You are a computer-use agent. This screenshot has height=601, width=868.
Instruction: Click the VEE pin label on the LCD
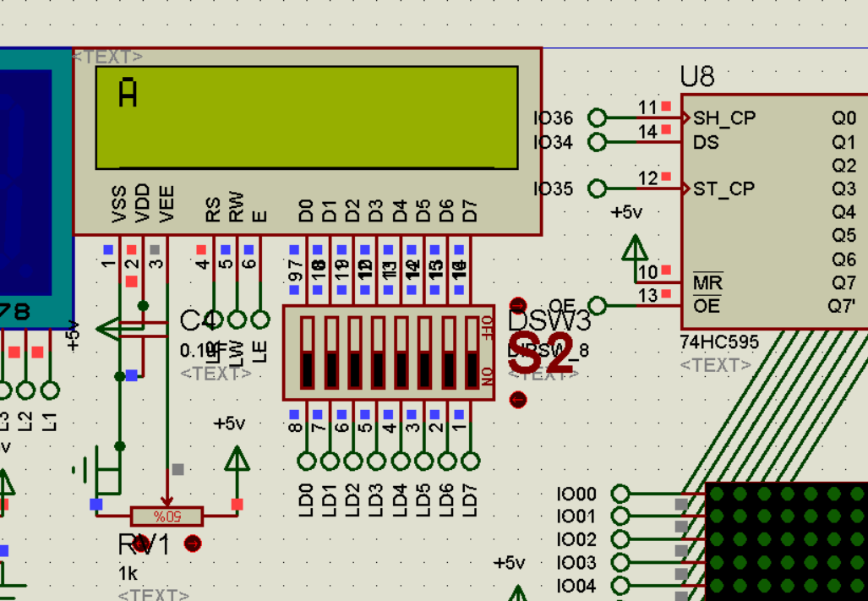click(166, 205)
